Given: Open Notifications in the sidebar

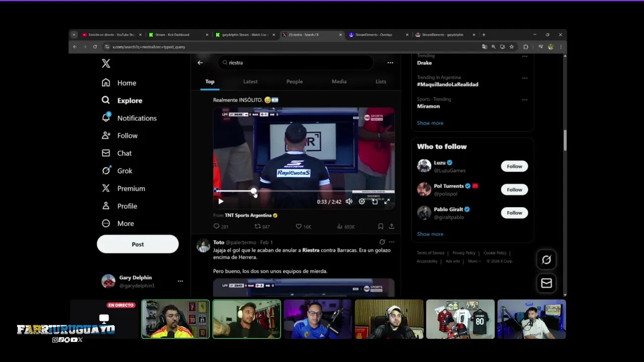Looking at the screenshot, I should 129,118.
